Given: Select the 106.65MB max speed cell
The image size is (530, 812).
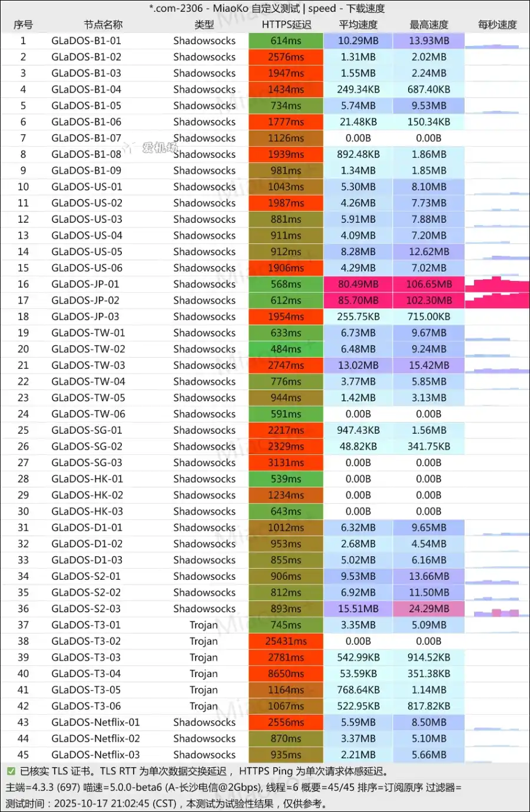Looking at the screenshot, I should click(x=429, y=284).
